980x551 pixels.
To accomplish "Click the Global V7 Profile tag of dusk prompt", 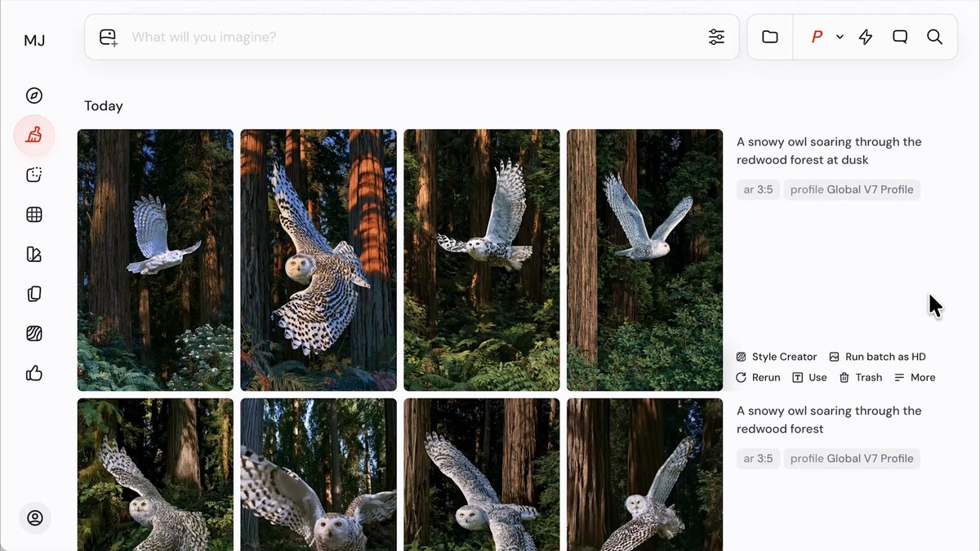I will (x=852, y=189).
